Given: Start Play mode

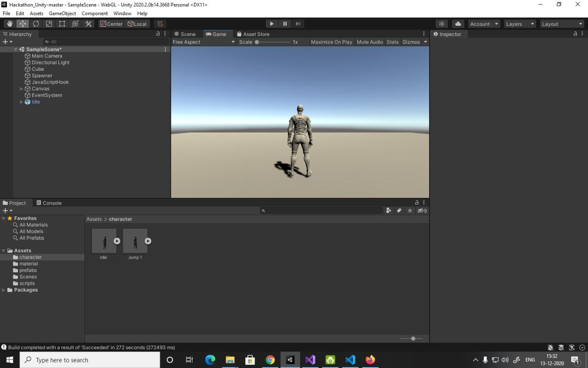Looking at the screenshot, I should click(x=271, y=24).
